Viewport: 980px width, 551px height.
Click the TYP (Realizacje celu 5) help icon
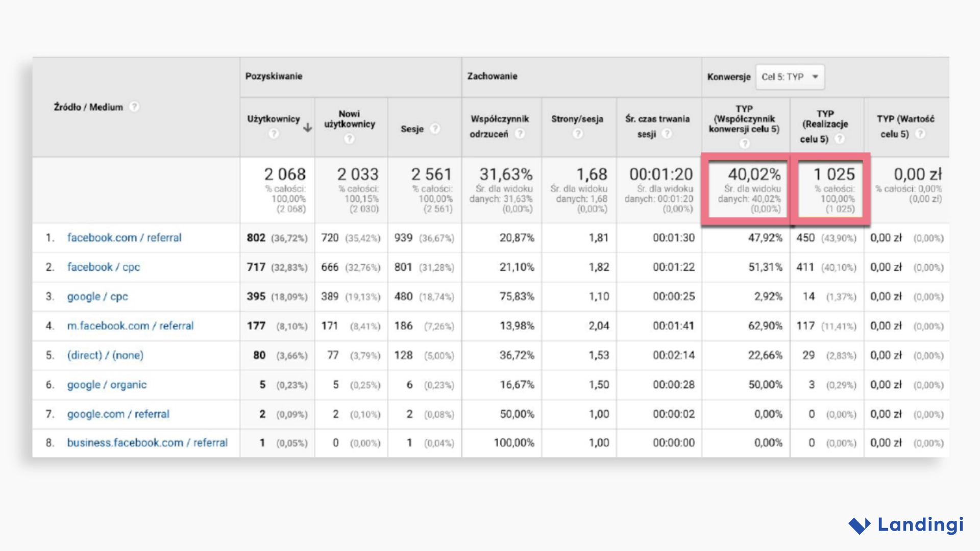tap(839, 138)
